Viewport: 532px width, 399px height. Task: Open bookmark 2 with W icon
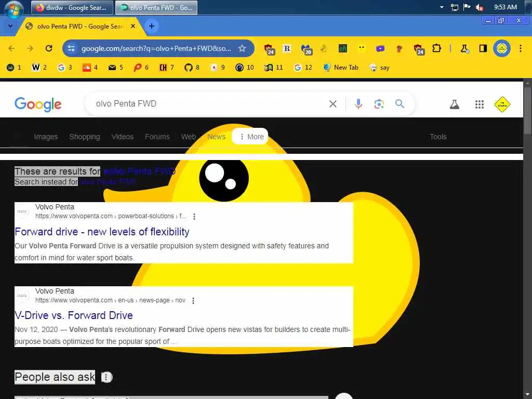[39, 68]
